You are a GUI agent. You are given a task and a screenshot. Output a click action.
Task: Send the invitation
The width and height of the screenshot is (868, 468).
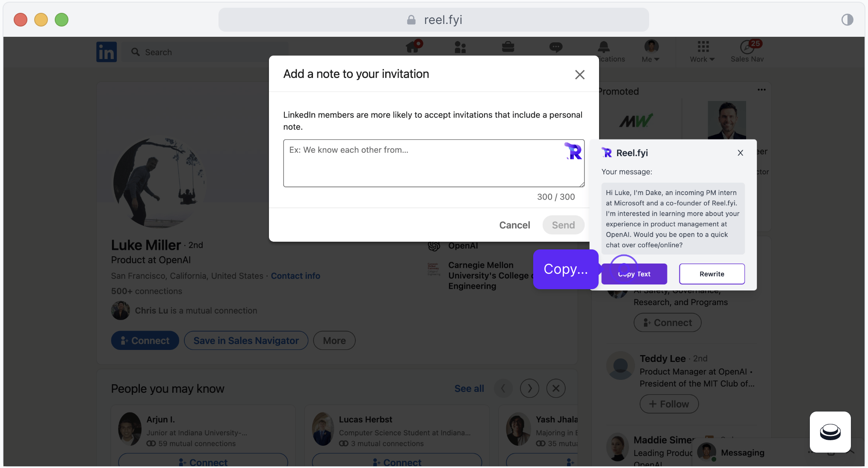(563, 225)
